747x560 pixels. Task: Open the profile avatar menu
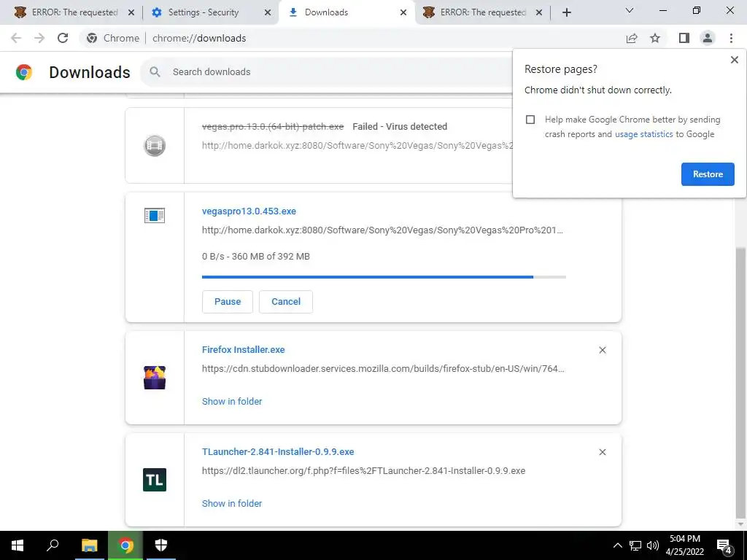[x=708, y=38]
